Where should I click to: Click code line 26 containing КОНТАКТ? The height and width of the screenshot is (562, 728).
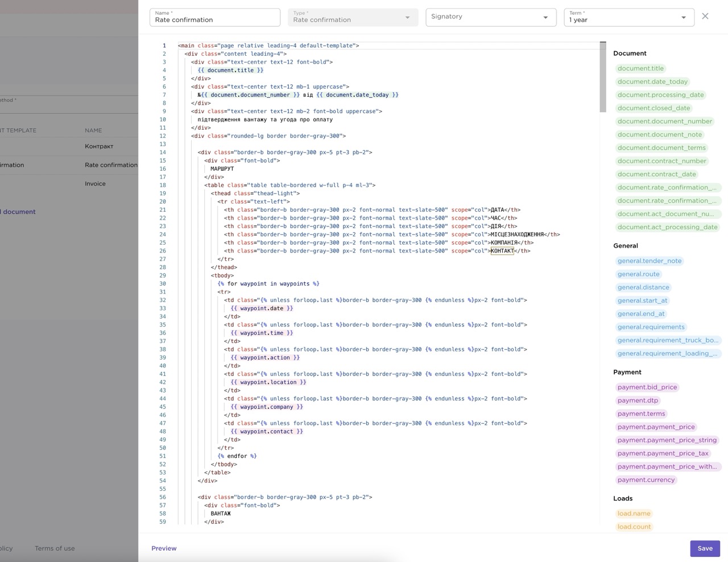click(377, 251)
